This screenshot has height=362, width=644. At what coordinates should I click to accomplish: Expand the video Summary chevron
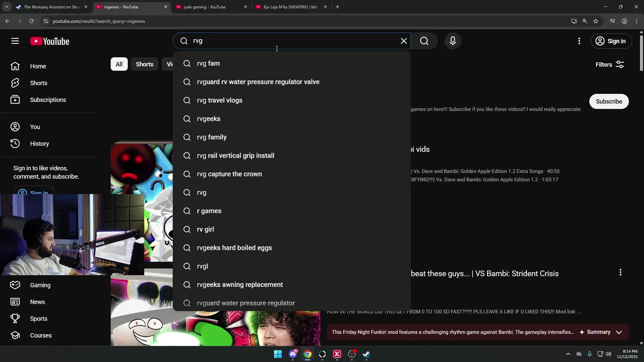619,332
